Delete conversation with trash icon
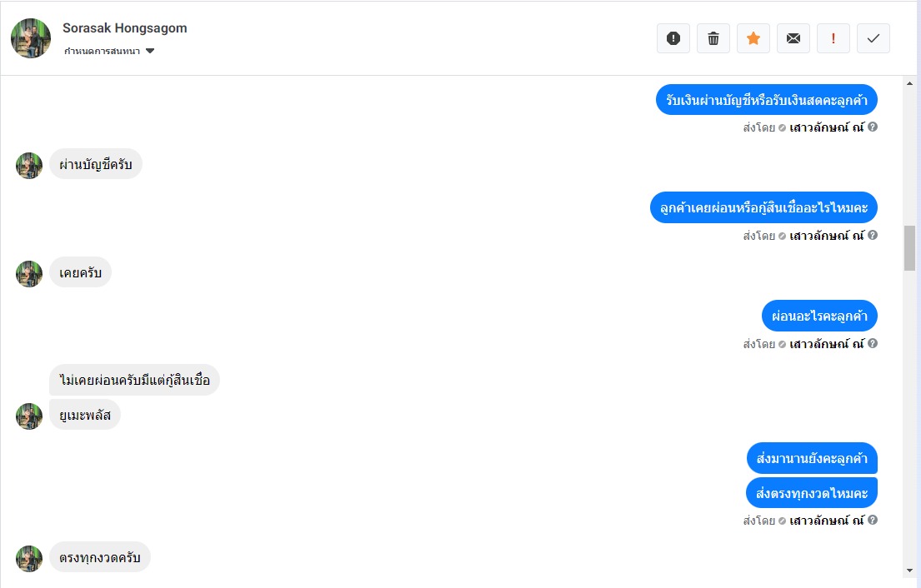 [x=713, y=39]
